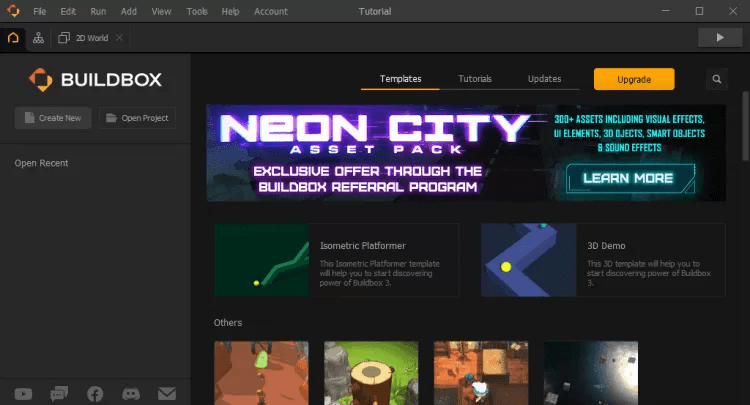Click the Others section heading

[228, 323]
